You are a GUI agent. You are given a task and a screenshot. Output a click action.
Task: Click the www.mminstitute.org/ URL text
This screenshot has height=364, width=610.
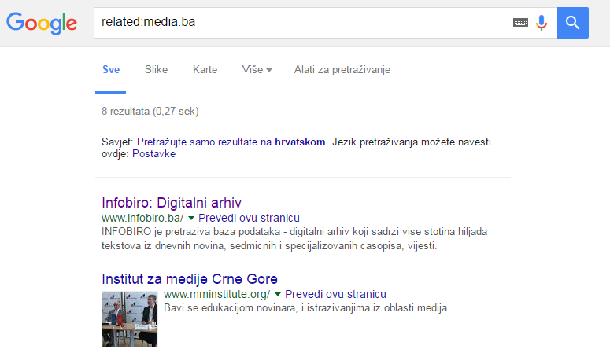pos(216,295)
